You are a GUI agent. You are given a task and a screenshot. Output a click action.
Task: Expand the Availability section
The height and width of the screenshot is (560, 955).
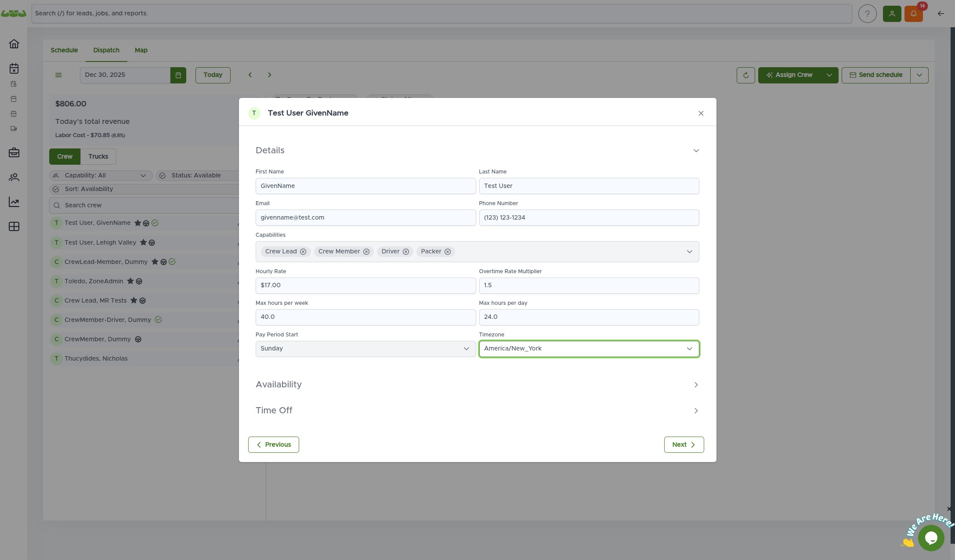pos(696,385)
